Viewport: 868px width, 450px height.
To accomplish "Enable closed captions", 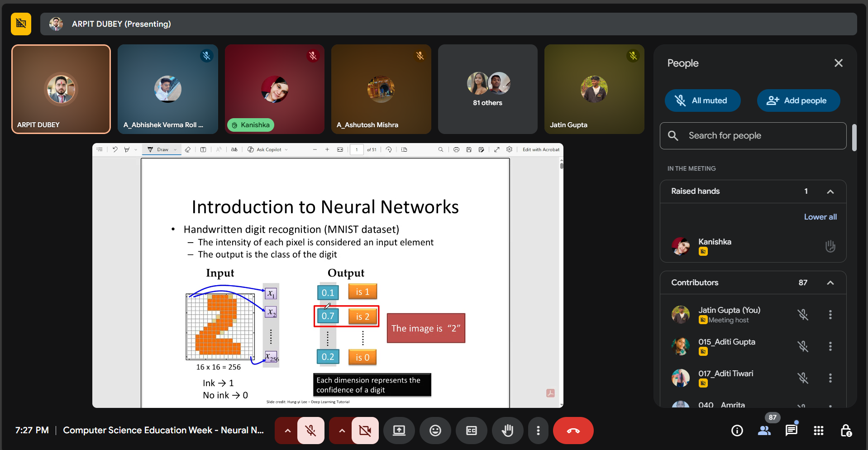I will 471,431.
